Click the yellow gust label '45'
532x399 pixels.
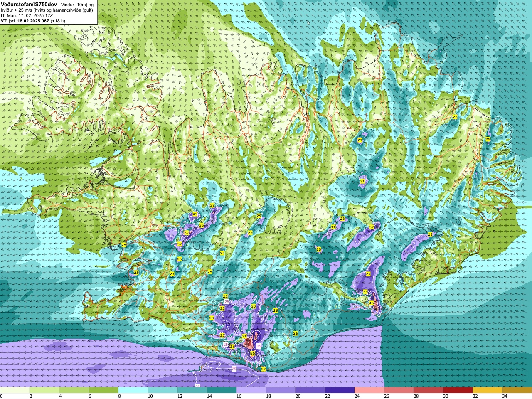(372, 303)
